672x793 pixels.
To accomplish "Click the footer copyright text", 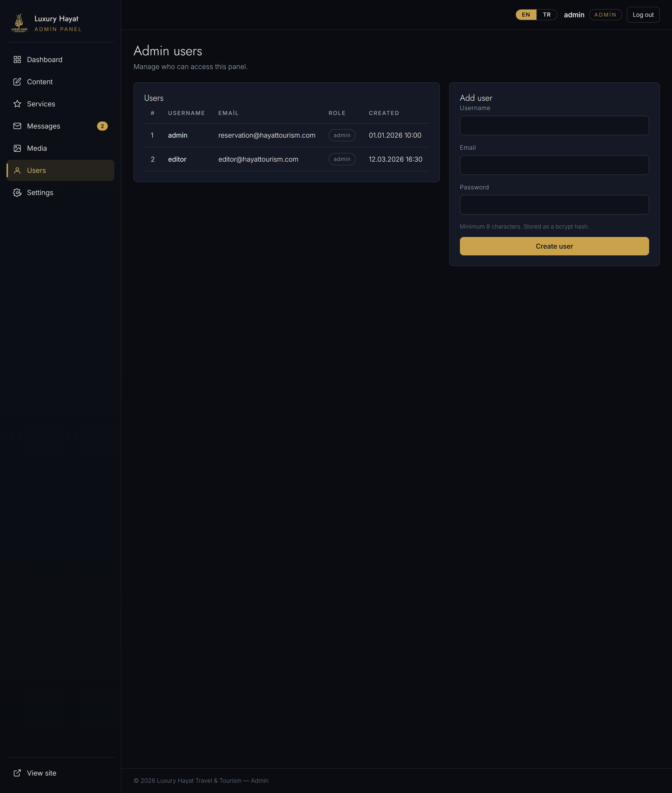I will [201, 780].
